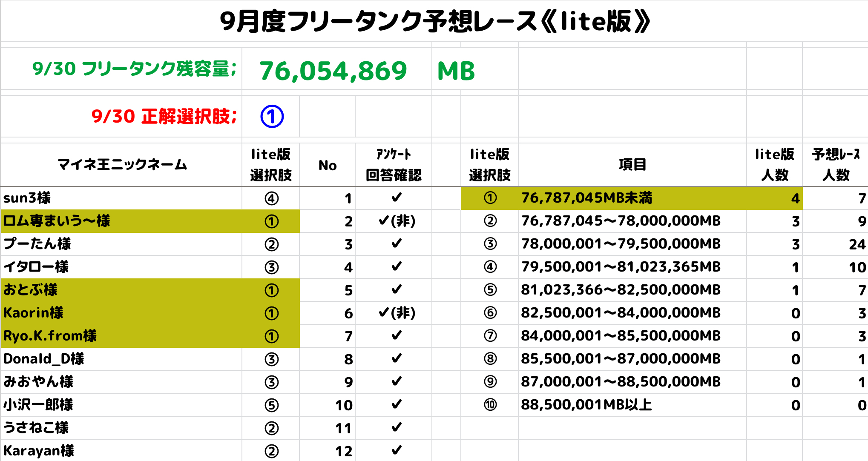
Task: Click the checkmark in row No 1
Action: click(396, 198)
